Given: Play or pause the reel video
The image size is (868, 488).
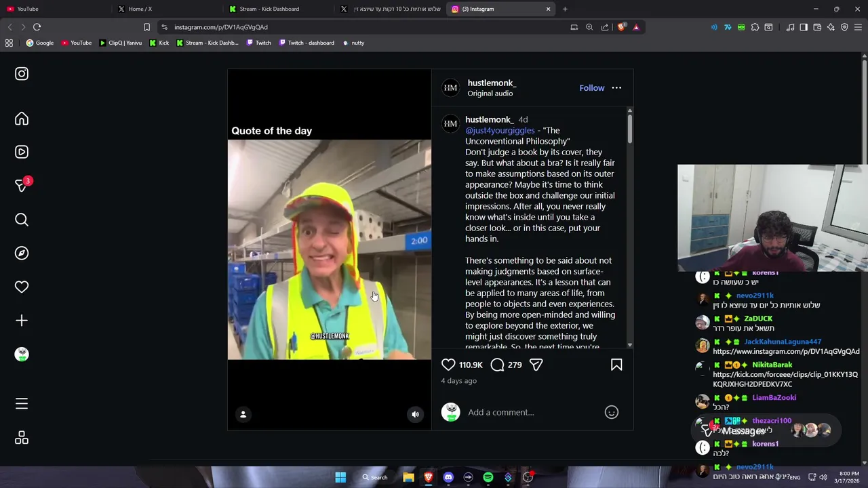Looking at the screenshot, I should tap(329, 249).
